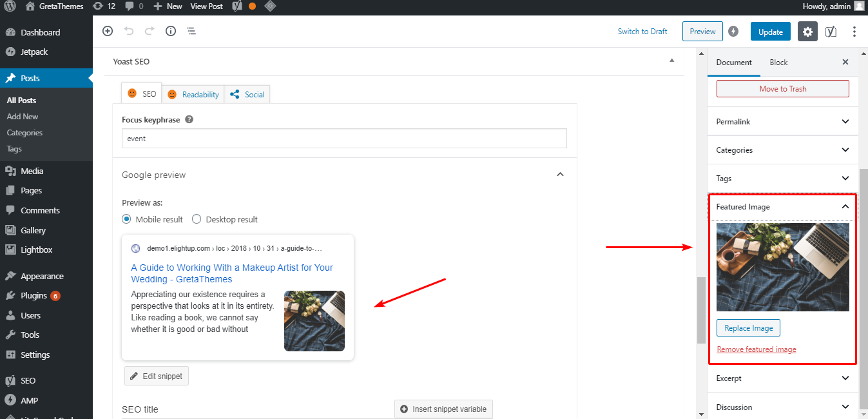Click the WordPress logo in admin bar

pyautogui.click(x=10, y=6)
